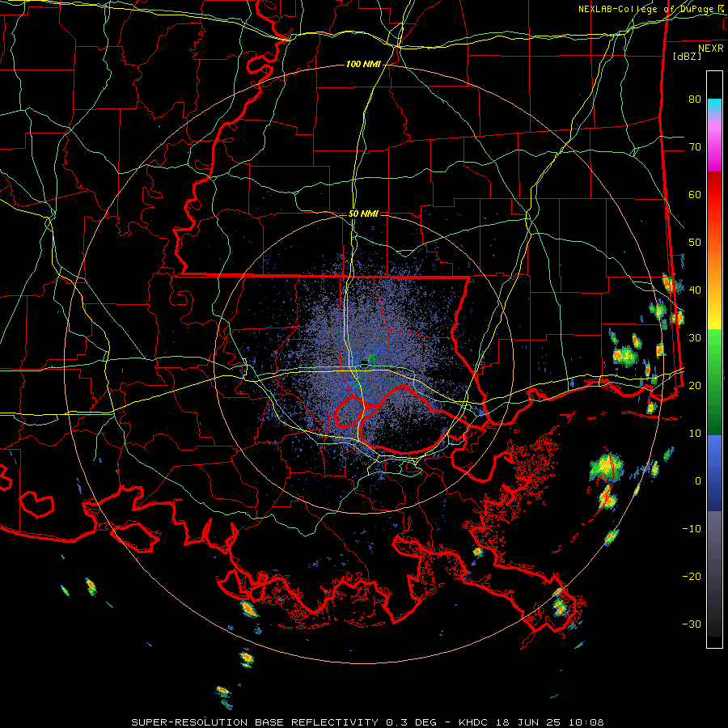Click the cyan top segment of the color bar
The image size is (728, 728).
(714, 104)
